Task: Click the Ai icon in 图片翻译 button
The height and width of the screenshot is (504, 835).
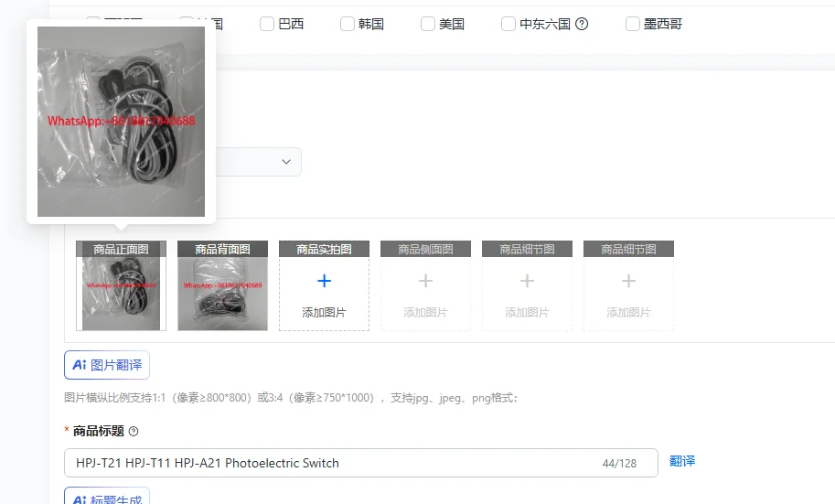Action: pos(80,365)
